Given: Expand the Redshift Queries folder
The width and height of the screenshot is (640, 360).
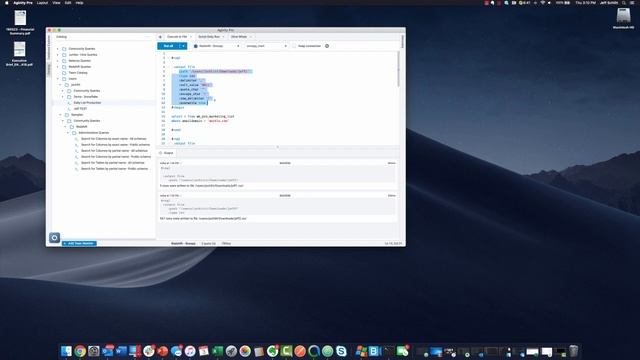Looking at the screenshot, I should pos(58,67).
